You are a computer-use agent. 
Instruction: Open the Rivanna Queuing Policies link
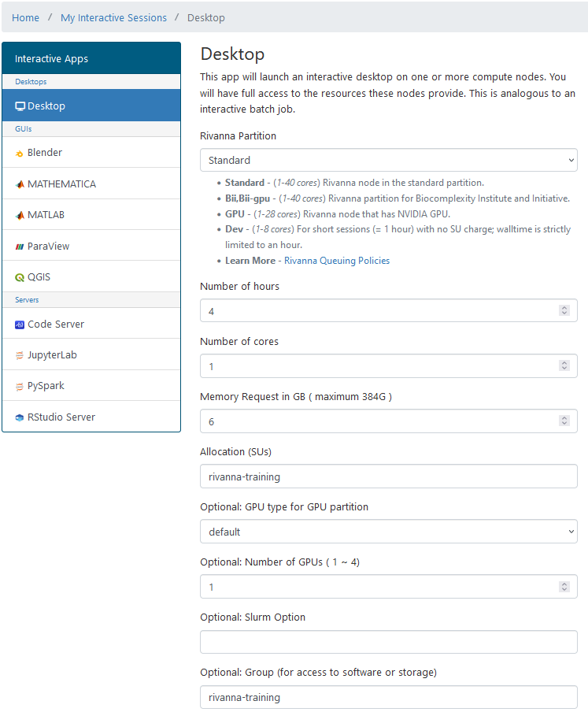pyautogui.click(x=337, y=261)
